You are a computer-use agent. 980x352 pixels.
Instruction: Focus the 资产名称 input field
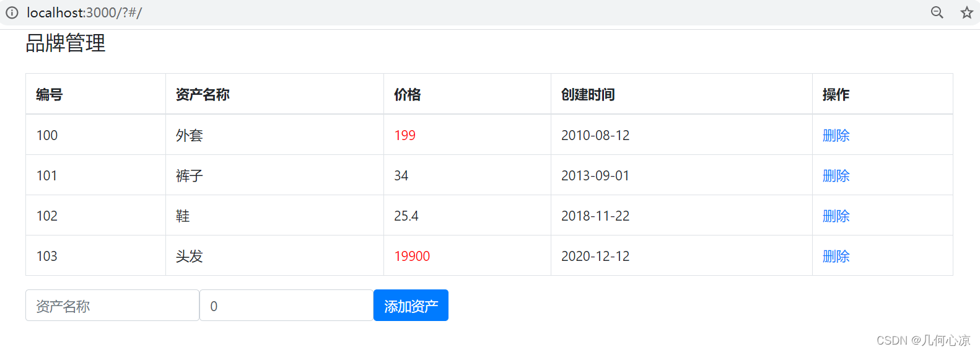[112, 306]
